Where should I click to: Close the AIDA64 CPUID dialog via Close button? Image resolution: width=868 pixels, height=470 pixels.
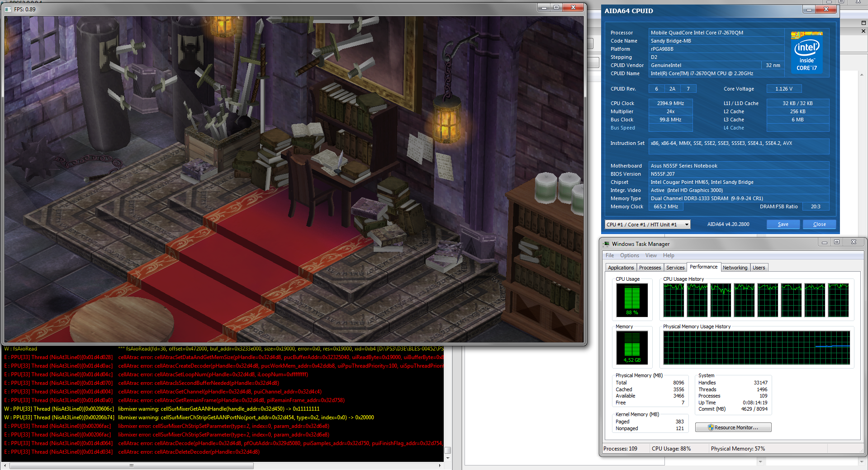(819, 225)
